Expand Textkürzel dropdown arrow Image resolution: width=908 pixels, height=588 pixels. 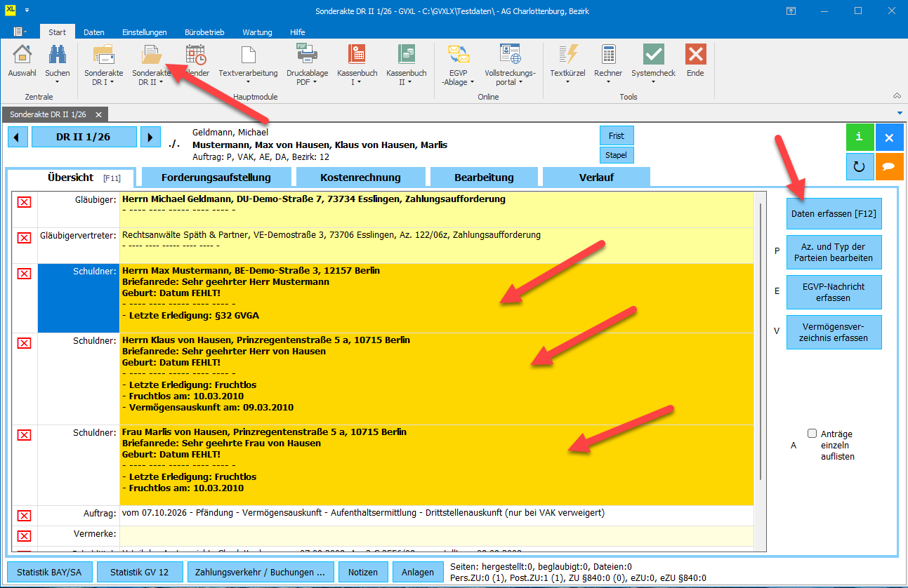pos(567,82)
